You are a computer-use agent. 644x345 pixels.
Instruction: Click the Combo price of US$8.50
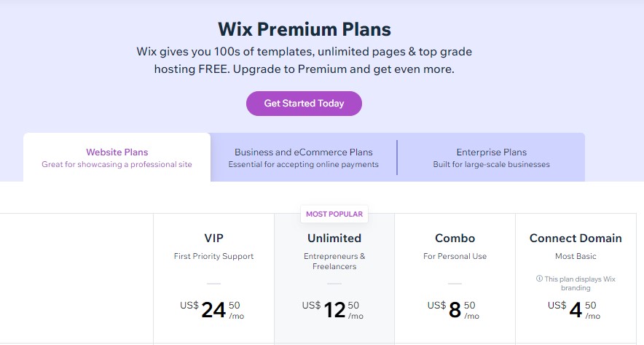[x=453, y=310]
